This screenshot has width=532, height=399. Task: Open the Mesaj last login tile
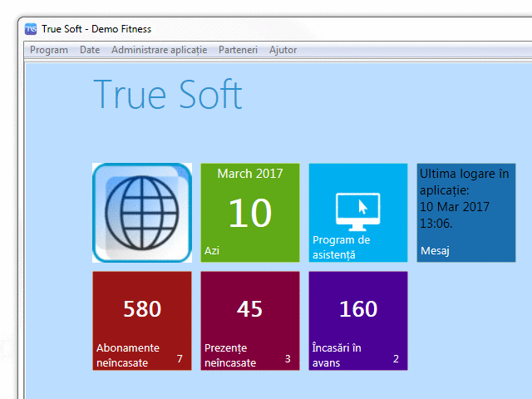pos(465,213)
